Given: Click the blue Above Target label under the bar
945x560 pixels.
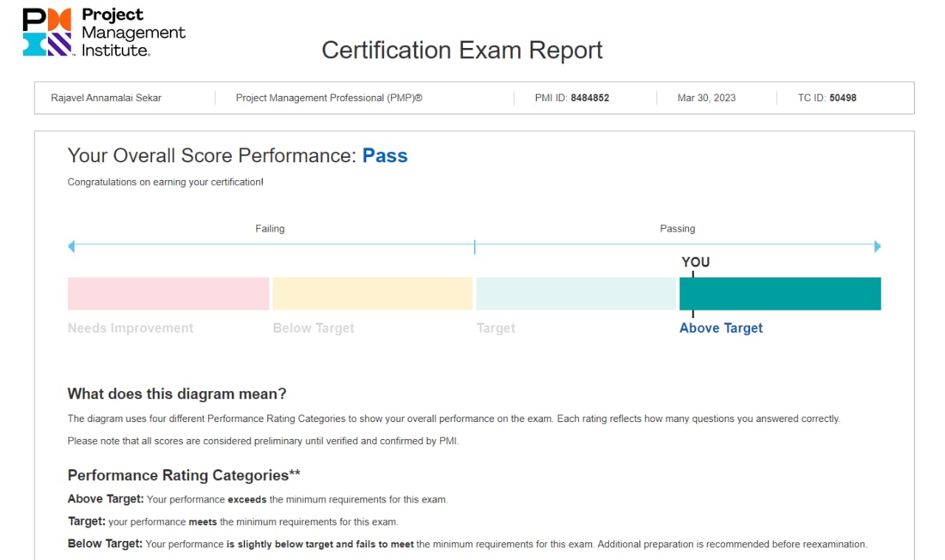Looking at the screenshot, I should (x=721, y=328).
